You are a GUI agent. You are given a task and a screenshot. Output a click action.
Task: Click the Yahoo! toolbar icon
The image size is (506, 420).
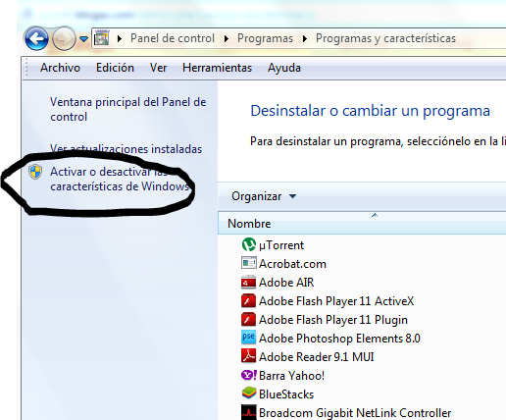[249, 375]
